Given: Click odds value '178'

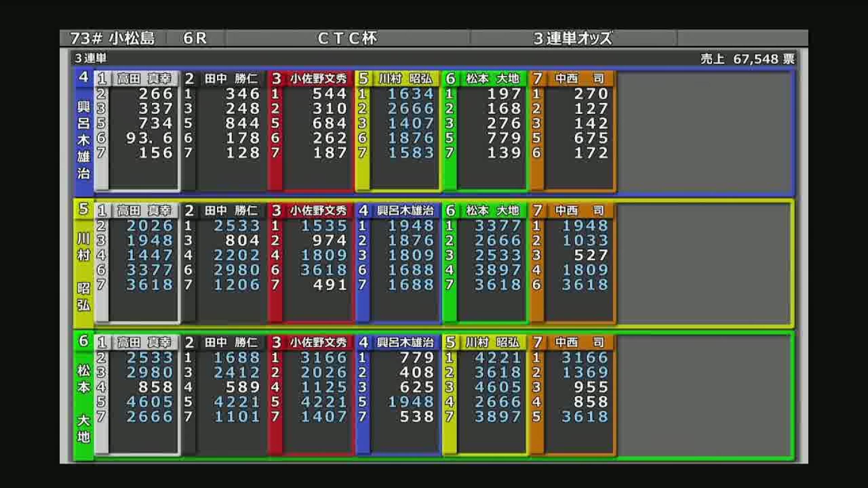Looking at the screenshot, I should tap(243, 138).
